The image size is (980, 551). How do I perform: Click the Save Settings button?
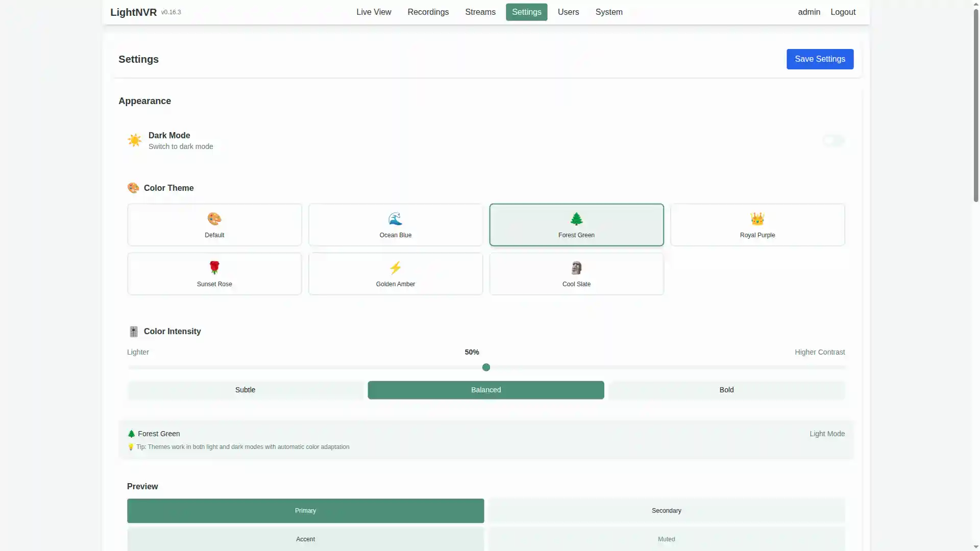(x=820, y=59)
